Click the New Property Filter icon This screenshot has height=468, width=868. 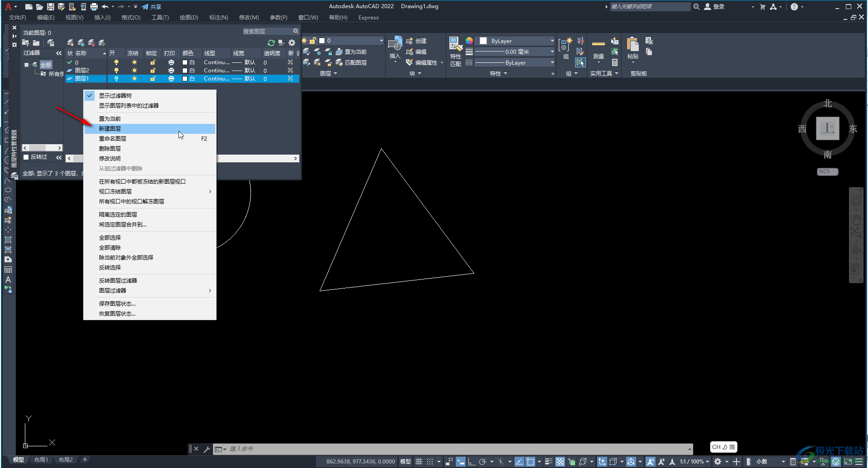26,43
